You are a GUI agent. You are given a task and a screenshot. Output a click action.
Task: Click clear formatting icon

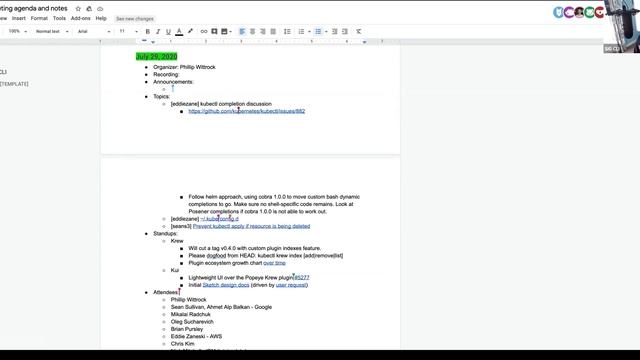(359, 31)
